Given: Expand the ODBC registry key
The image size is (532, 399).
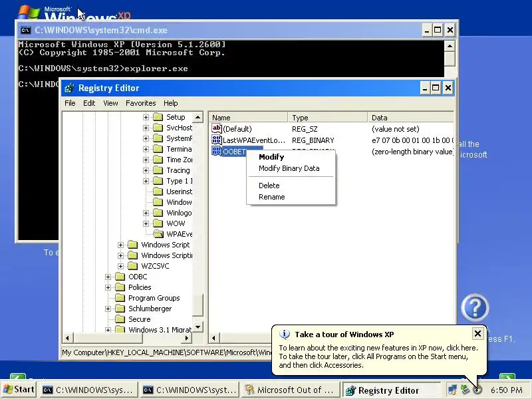Looking at the screenshot, I should click(108, 277).
